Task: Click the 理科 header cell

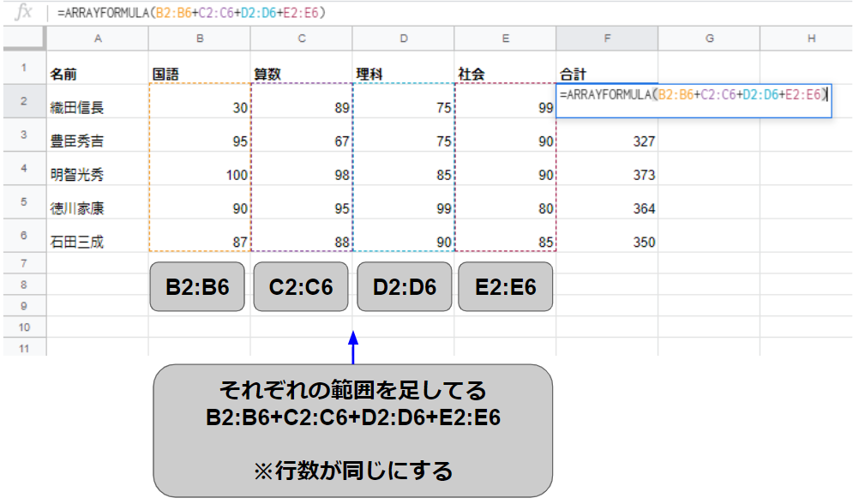Action: point(404,68)
